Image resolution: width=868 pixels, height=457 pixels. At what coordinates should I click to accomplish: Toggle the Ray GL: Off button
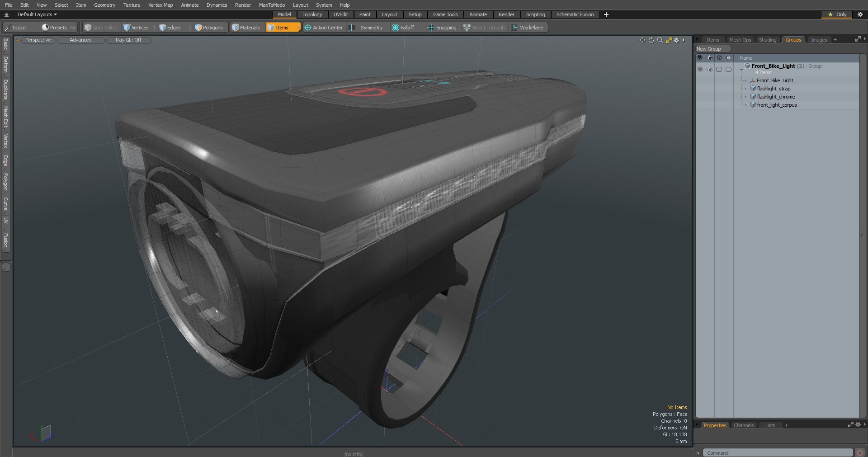tap(128, 40)
